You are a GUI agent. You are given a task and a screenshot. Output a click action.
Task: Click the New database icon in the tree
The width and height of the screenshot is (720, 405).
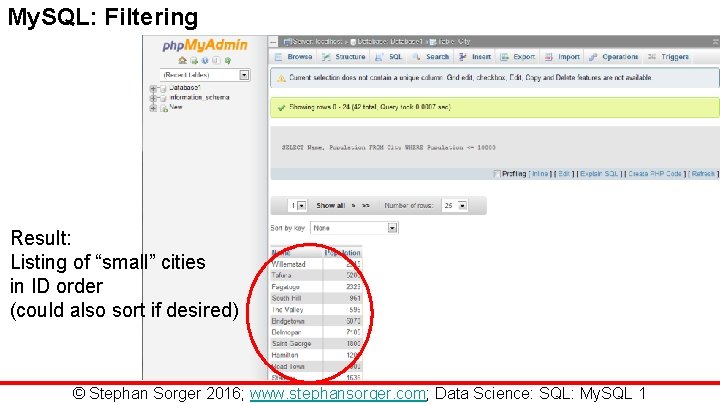[x=163, y=108]
